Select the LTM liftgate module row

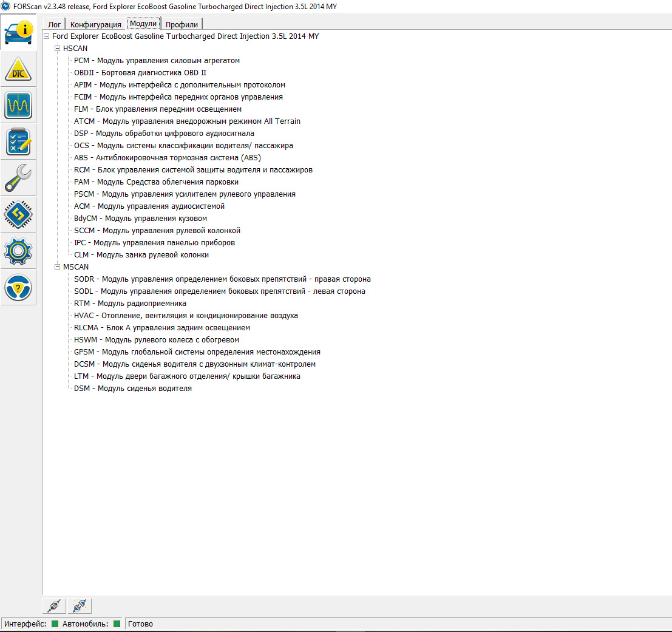point(188,376)
